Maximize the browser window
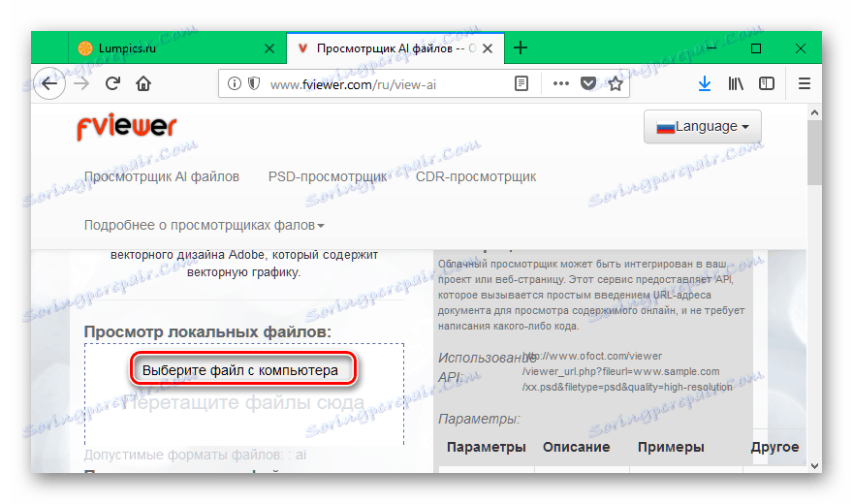The height and width of the screenshot is (504, 853). pos(756,48)
